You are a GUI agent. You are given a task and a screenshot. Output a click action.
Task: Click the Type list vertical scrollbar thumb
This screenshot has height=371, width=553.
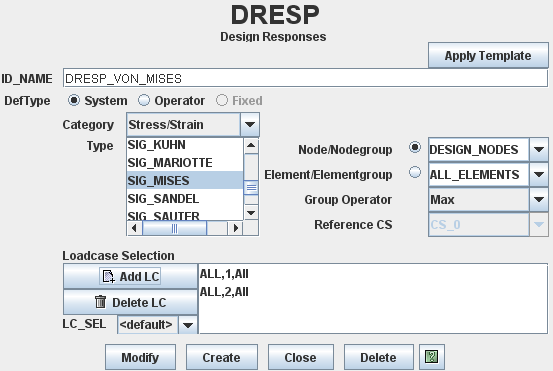[251, 188]
